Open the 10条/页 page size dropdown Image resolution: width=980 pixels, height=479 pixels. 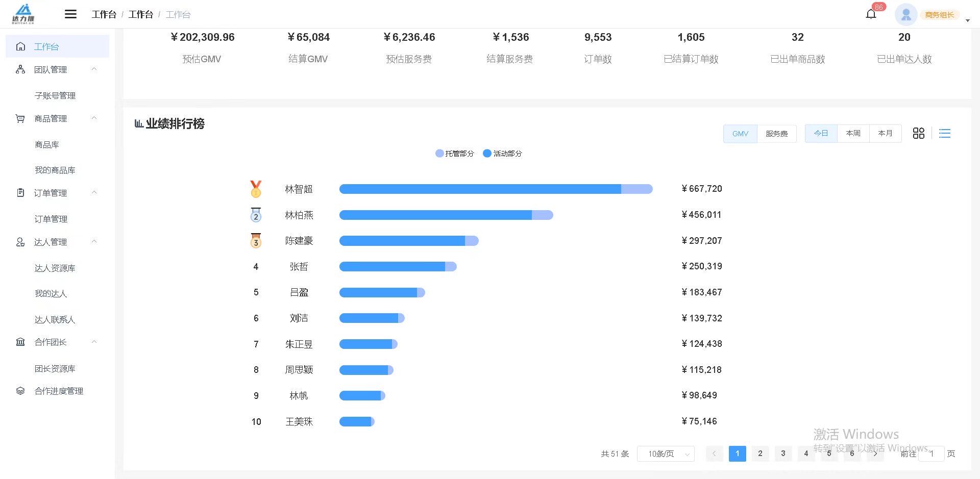point(666,453)
